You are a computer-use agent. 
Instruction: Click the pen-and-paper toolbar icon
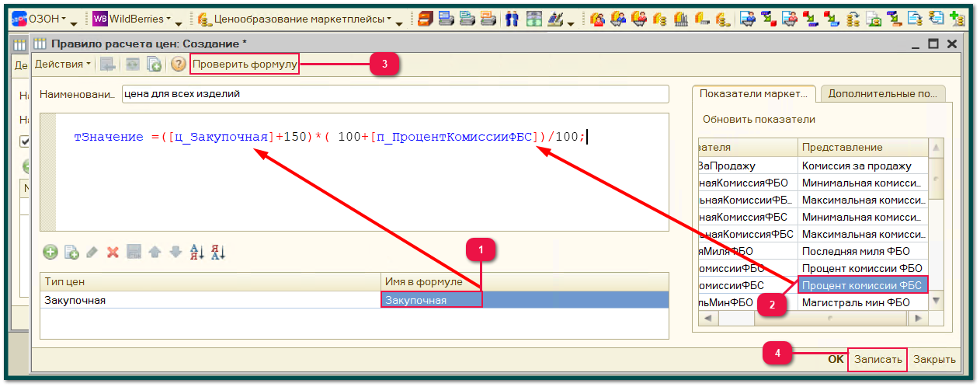[x=556, y=18]
